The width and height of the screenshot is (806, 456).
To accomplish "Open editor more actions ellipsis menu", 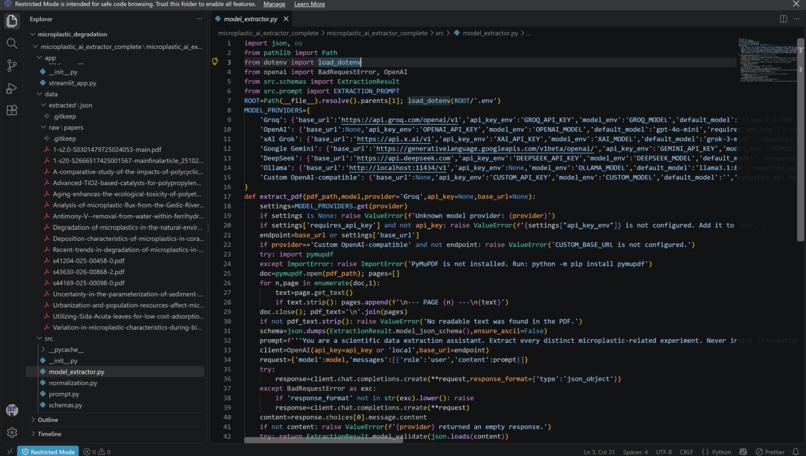I will 796,19.
